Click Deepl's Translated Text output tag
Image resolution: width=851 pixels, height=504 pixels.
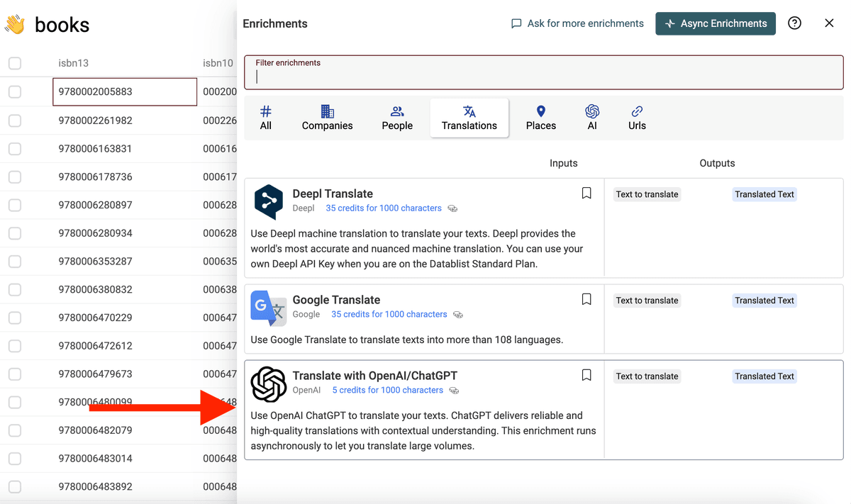(764, 194)
